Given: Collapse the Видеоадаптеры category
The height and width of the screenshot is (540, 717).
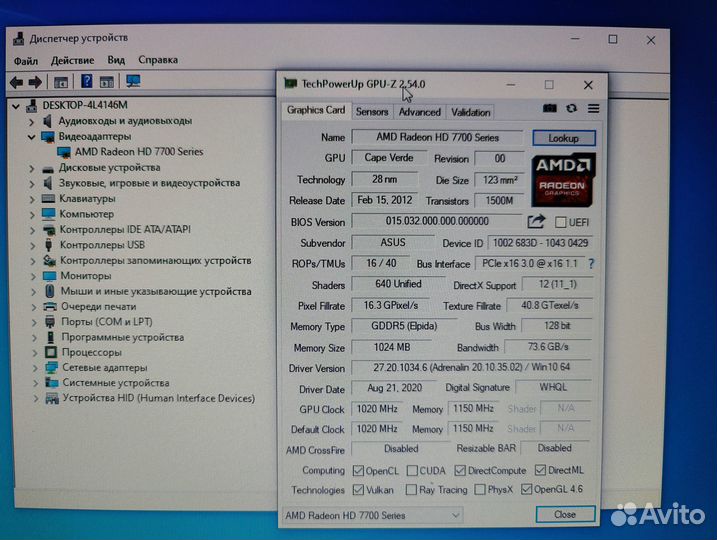Looking at the screenshot, I should [x=31, y=137].
